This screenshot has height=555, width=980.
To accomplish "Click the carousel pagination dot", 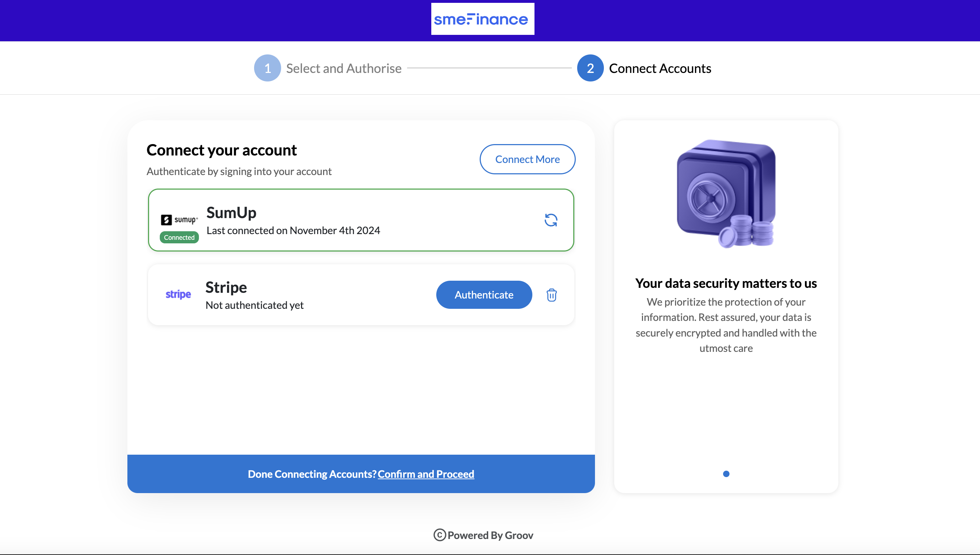I will coord(726,474).
